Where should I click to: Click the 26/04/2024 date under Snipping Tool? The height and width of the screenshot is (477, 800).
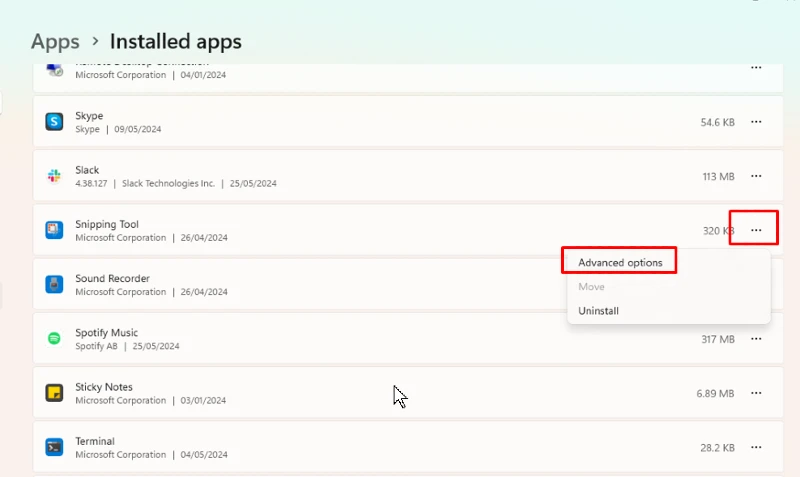204,238
